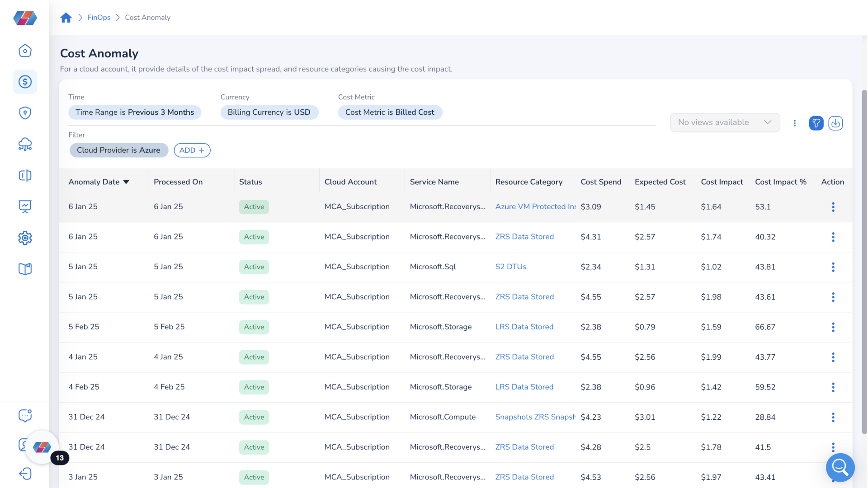The width and height of the screenshot is (868, 488).
Task: Open the documentation book sidebar icon
Action: point(25,269)
